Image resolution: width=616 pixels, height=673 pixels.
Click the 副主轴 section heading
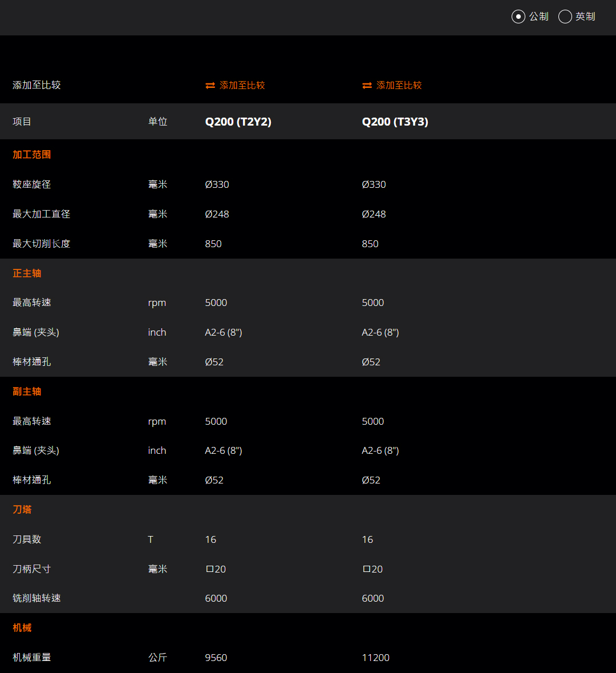tap(27, 392)
